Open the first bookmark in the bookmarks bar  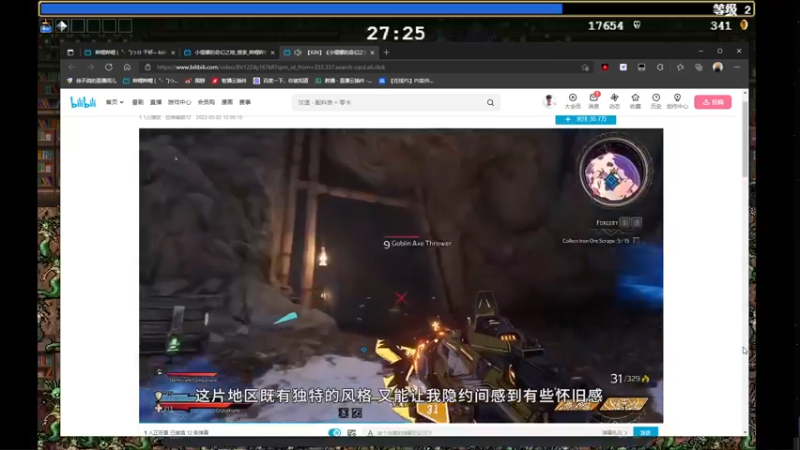92,81
